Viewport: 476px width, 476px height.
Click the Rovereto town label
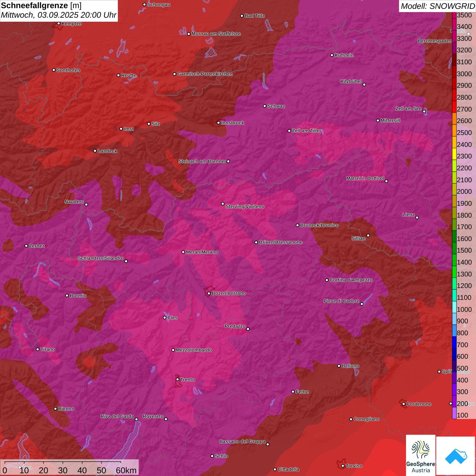(153, 416)
